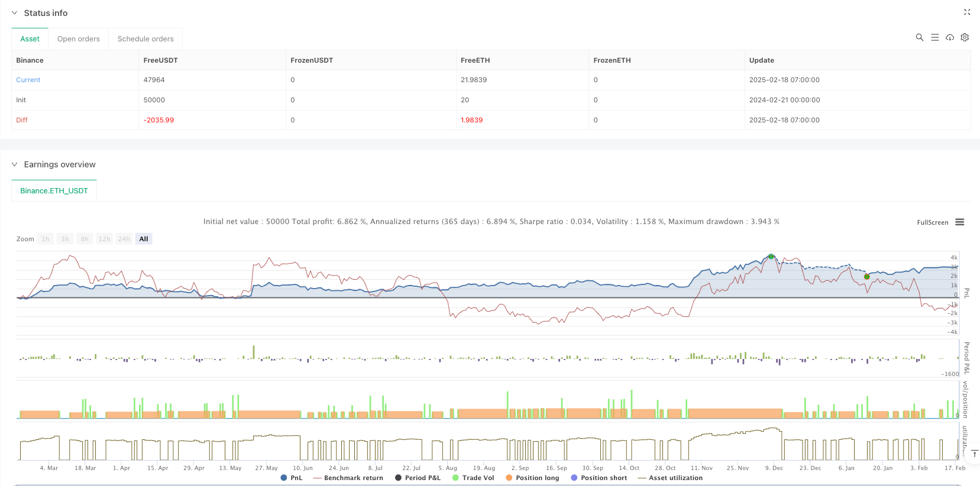Select the All zoom range
Image resolution: width=980 pixels, height=486 pixels.
144,239
